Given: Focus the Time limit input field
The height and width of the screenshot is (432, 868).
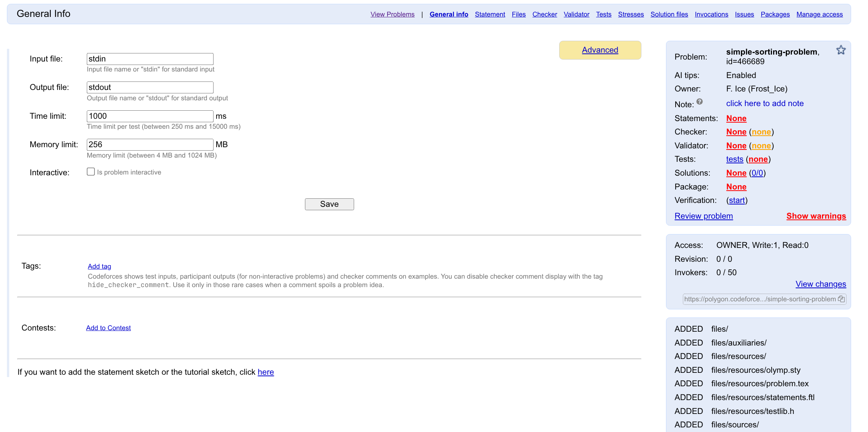Looking at the screenshot, I should (x=150, y=116).
